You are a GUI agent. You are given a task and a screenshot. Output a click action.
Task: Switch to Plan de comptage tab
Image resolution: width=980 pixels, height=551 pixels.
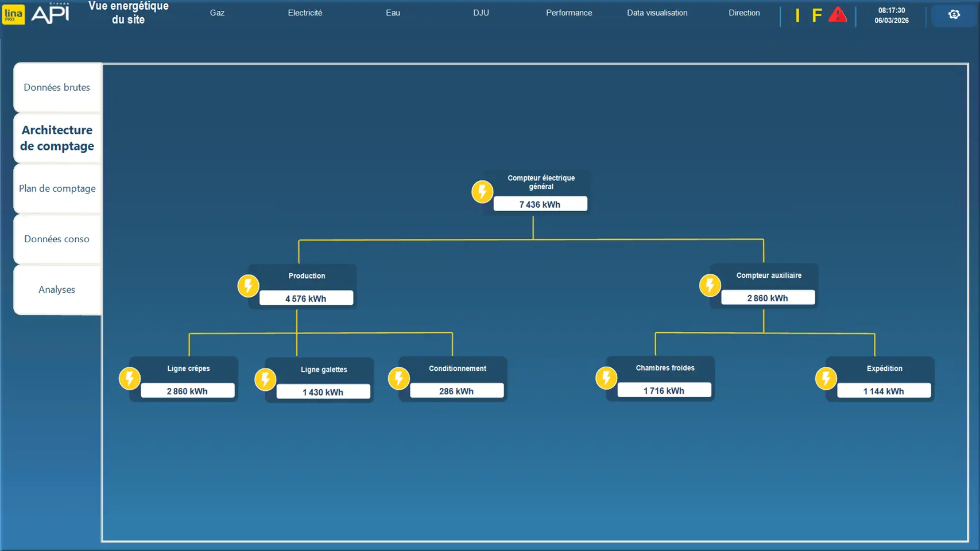click(57, 188)
